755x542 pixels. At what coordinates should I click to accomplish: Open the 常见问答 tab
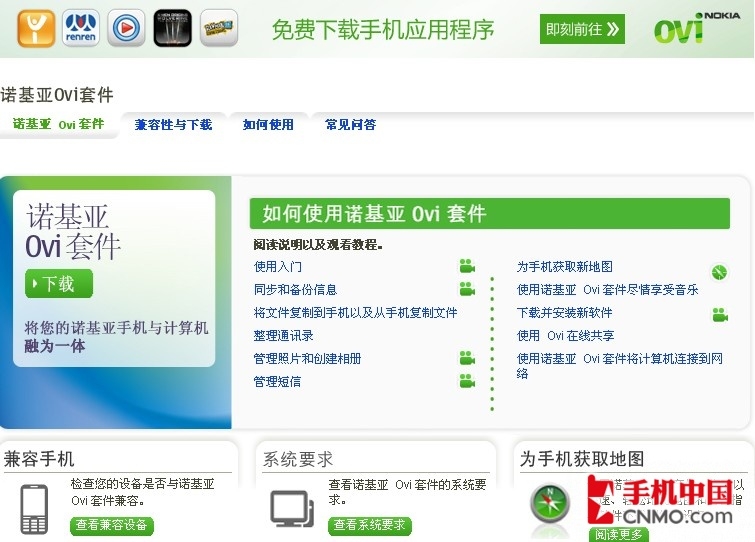[x=351, y=125]
